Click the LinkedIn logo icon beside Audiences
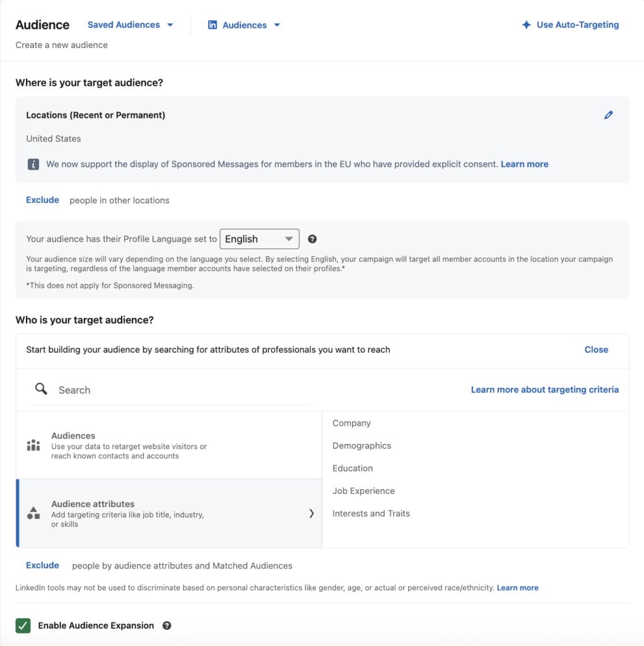Screen dimensions: 644x646 tap(212, 25)
